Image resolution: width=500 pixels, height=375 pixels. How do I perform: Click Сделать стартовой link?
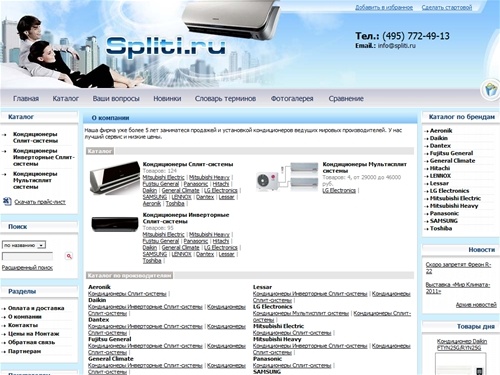[447, 7]
